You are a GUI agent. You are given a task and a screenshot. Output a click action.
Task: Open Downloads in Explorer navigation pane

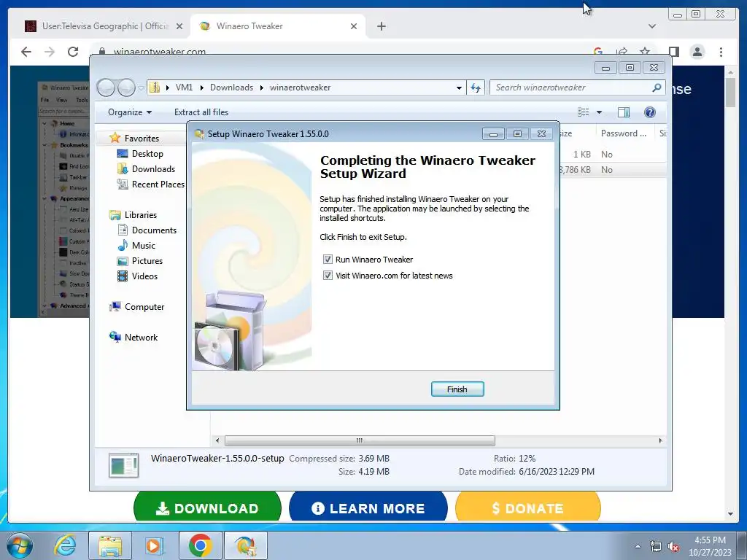153,169
